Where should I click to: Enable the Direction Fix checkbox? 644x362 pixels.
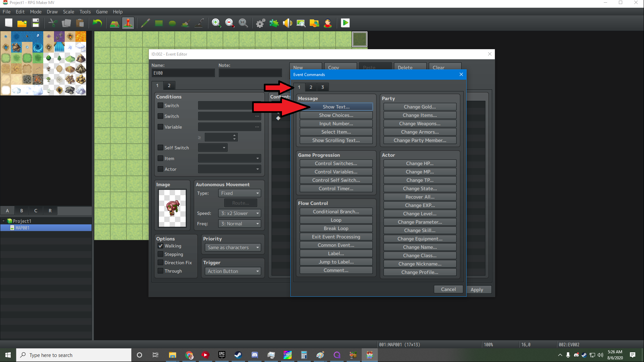coord(161,263)
